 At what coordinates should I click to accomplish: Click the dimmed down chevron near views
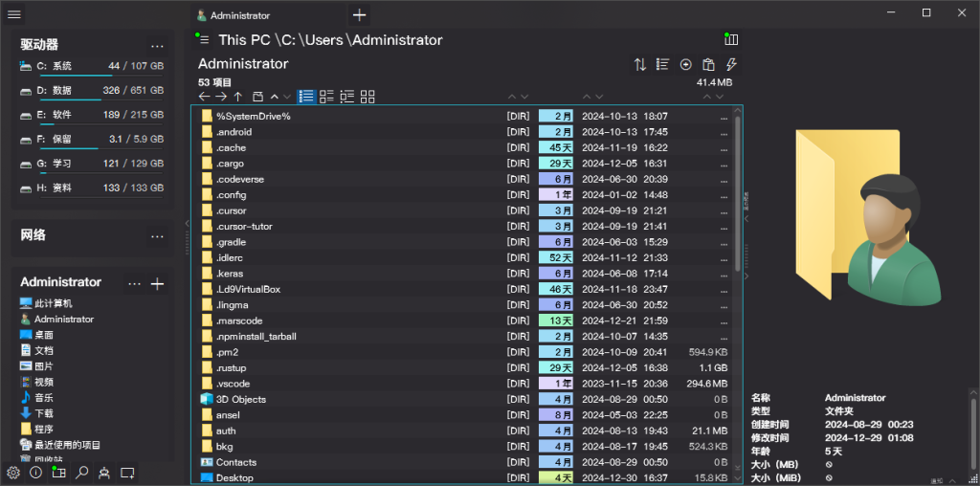click(x=287, y=97)
